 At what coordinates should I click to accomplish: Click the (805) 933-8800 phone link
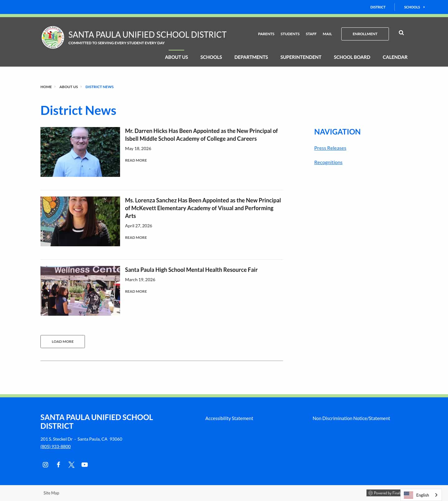click(56, 447)
